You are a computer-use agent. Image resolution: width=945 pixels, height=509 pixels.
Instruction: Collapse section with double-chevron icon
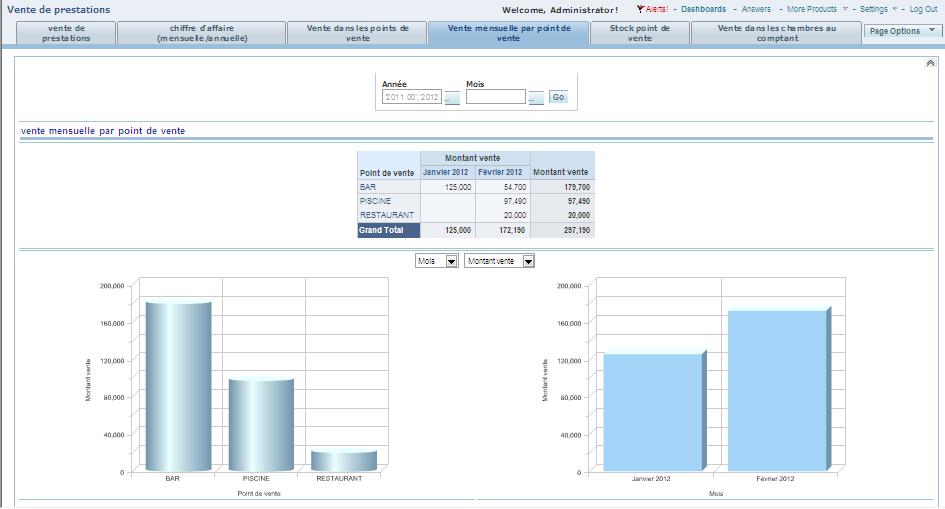930,63
